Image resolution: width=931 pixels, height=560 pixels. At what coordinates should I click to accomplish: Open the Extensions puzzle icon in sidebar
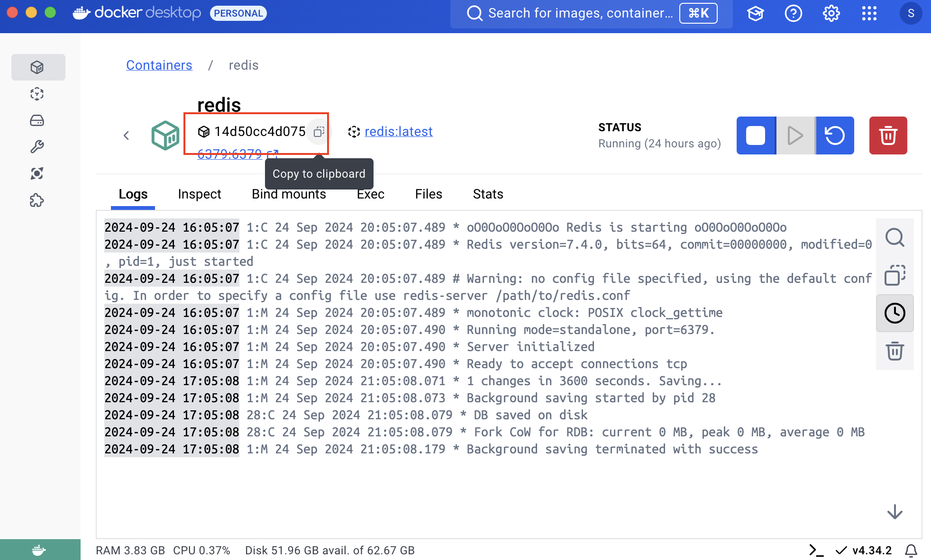coord(37,200)
